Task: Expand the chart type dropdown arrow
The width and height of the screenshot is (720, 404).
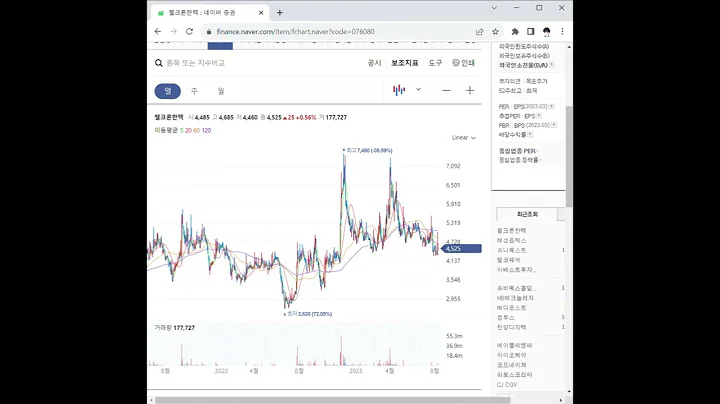Action: [418, 90]
